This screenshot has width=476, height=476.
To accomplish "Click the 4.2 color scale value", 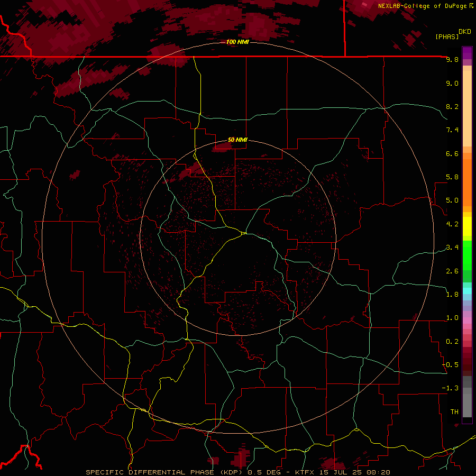I will (452, 224).
